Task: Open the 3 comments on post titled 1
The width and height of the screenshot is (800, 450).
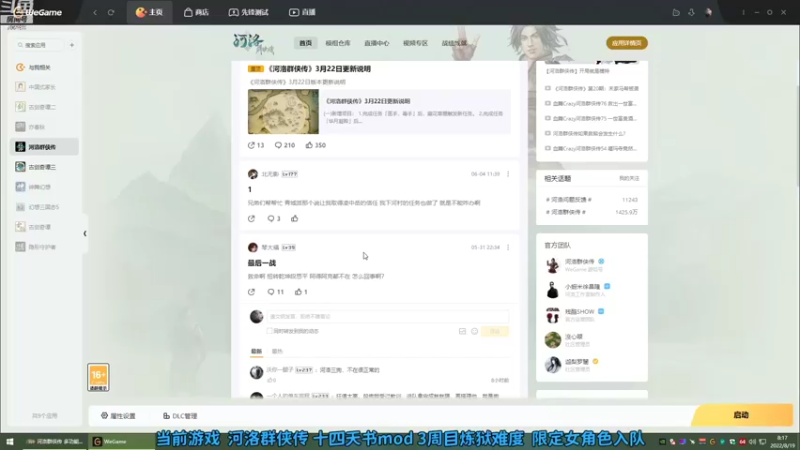Action: pyautogui.click(x=273, y=218)
